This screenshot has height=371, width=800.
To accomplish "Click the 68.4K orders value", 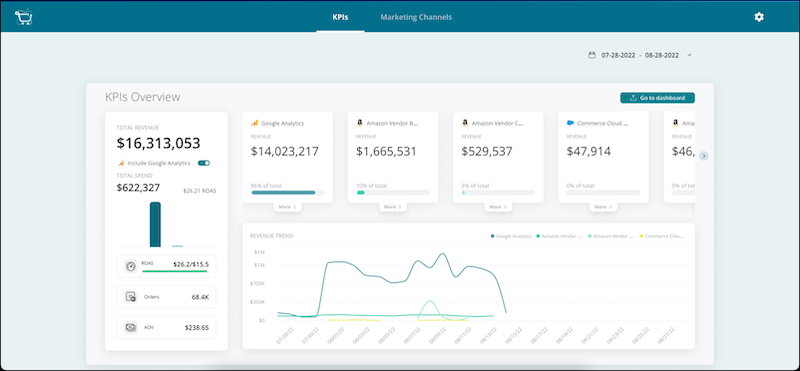I will (200, 297).
